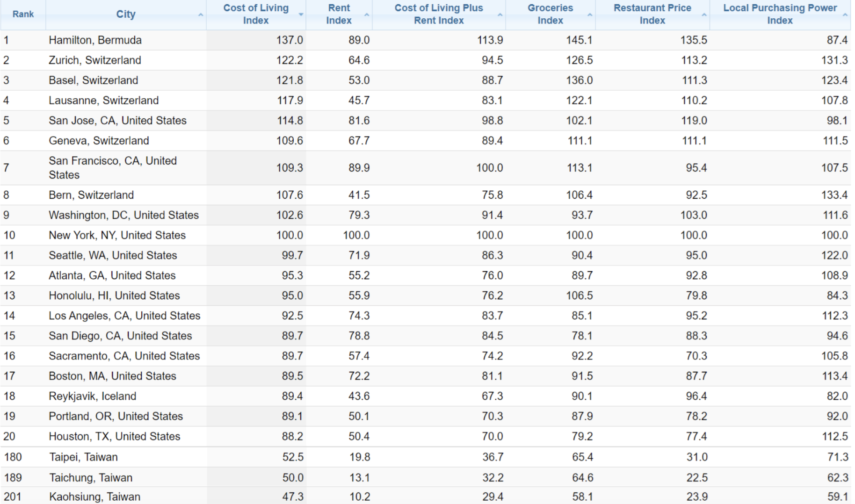Sort by Cost of Living Index header
The width and height of the screenshot is (855, 504).
(255, 14)
